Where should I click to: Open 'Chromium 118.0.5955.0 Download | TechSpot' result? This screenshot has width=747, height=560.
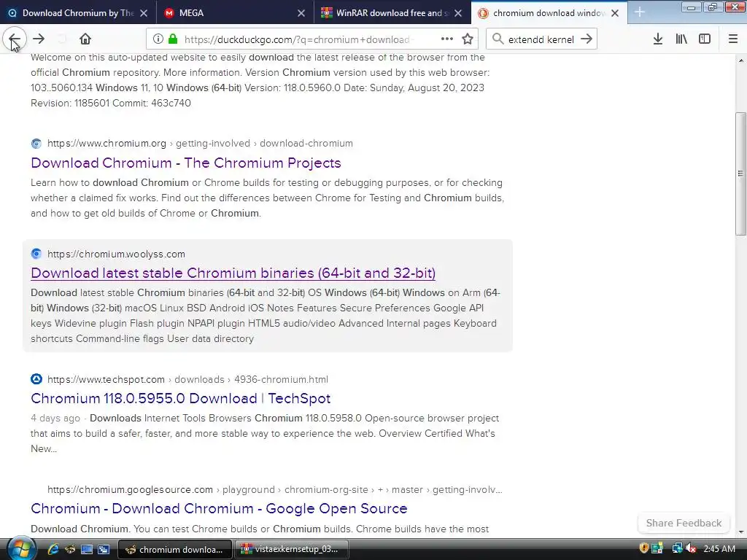pos(181,398)
